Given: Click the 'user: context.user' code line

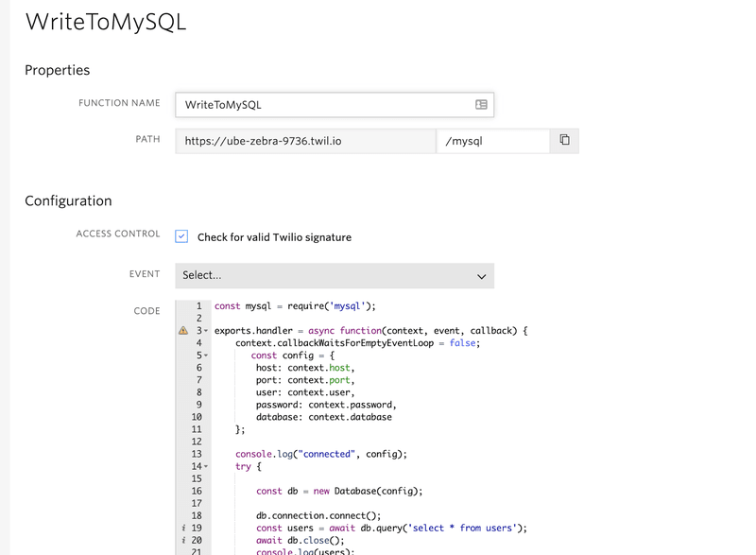Looking at the screenshot, I should coord(305,392).
